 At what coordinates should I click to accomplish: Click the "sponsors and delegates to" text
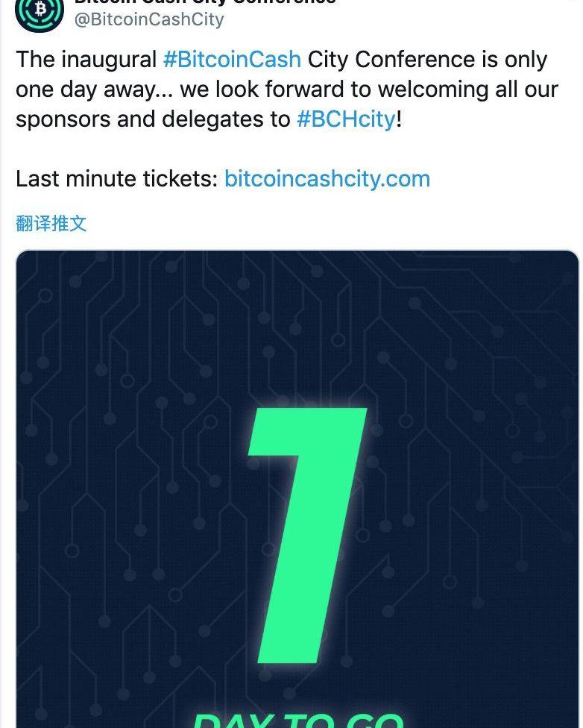153,119
